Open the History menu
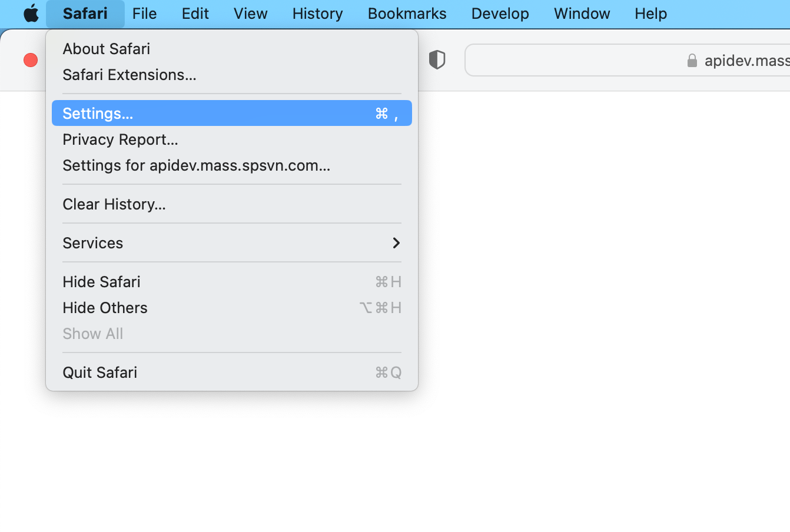The image size is (790, 532). coord(317,14)
